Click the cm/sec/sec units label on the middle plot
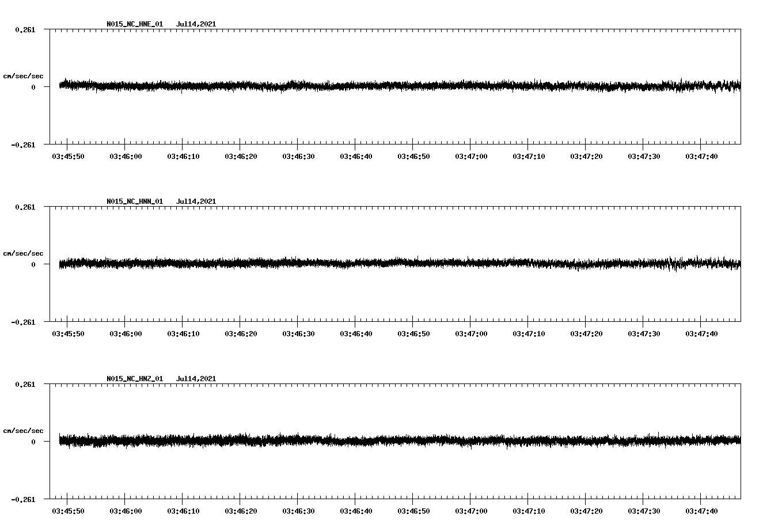 24,253
